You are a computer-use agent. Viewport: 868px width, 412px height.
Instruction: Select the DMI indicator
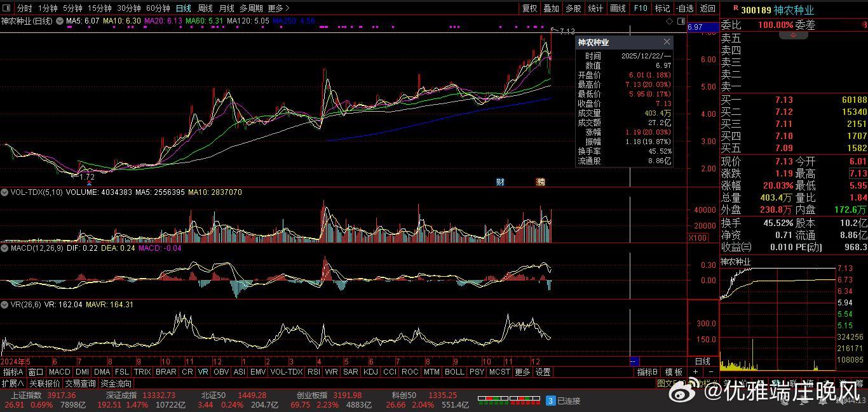83,372
